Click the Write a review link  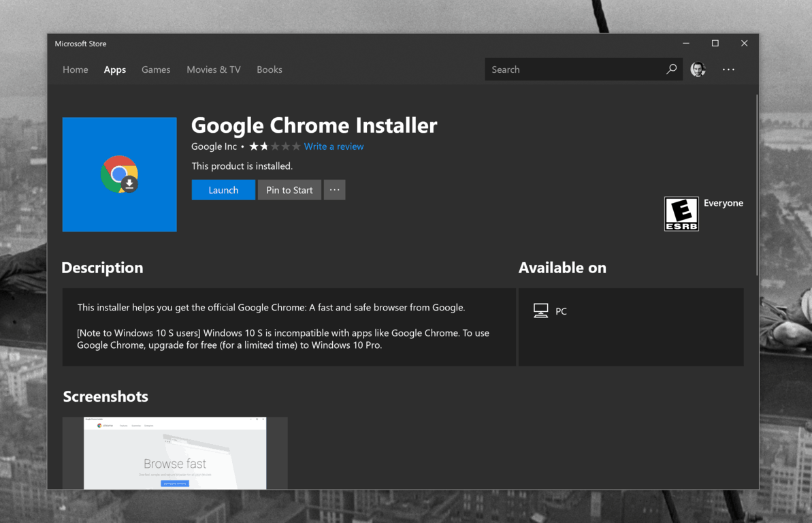point(334,146)
